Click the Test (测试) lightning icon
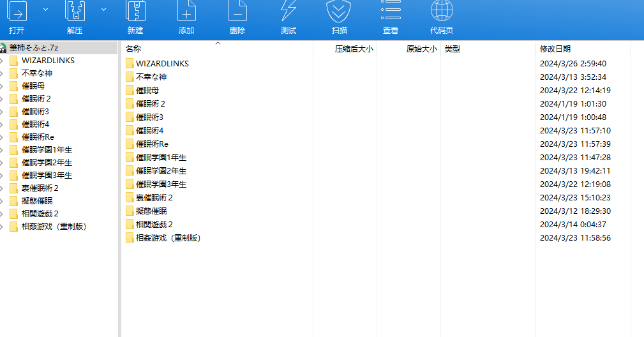Viewport: 644px width, 337px height. (x=288, y=11)
